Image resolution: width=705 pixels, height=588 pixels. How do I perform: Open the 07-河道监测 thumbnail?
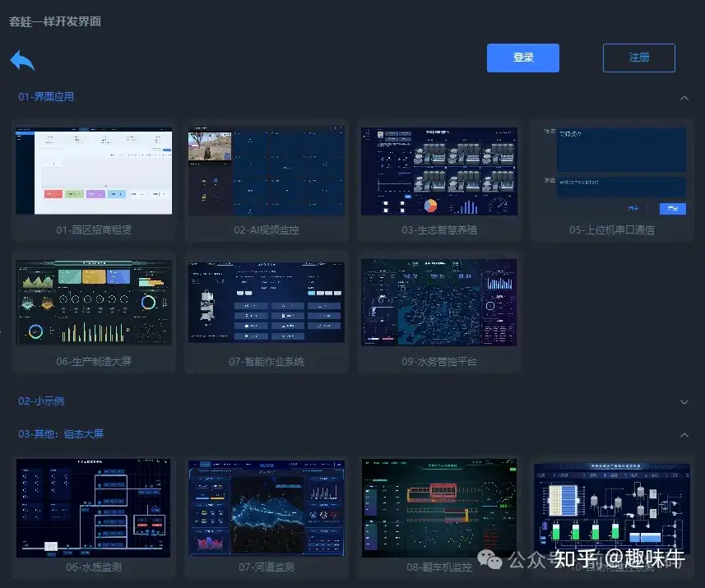point(267,508)
